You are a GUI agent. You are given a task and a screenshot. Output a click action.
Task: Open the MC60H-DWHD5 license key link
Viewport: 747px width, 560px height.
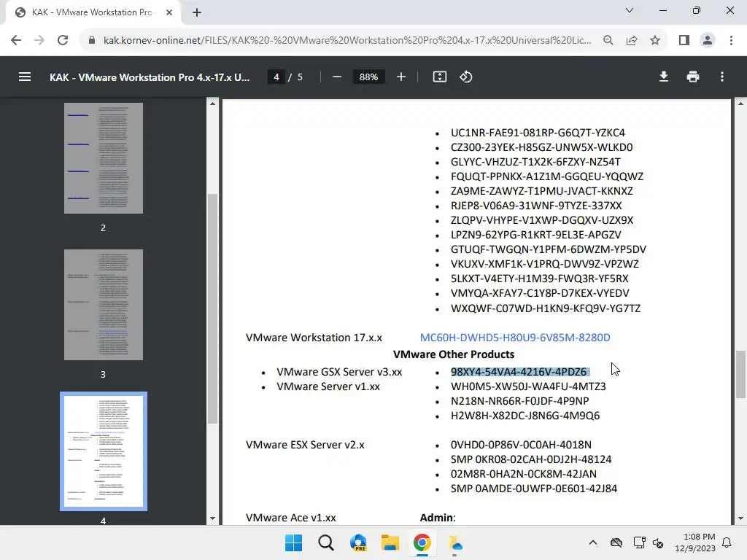click(x=515, y=338)
